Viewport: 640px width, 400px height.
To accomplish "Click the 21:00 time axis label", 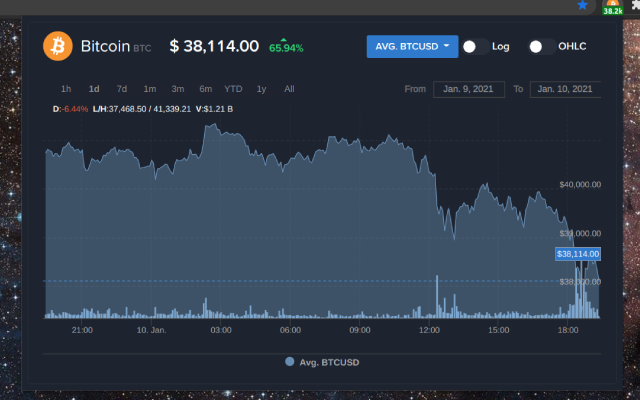I will tap(82, 330).
